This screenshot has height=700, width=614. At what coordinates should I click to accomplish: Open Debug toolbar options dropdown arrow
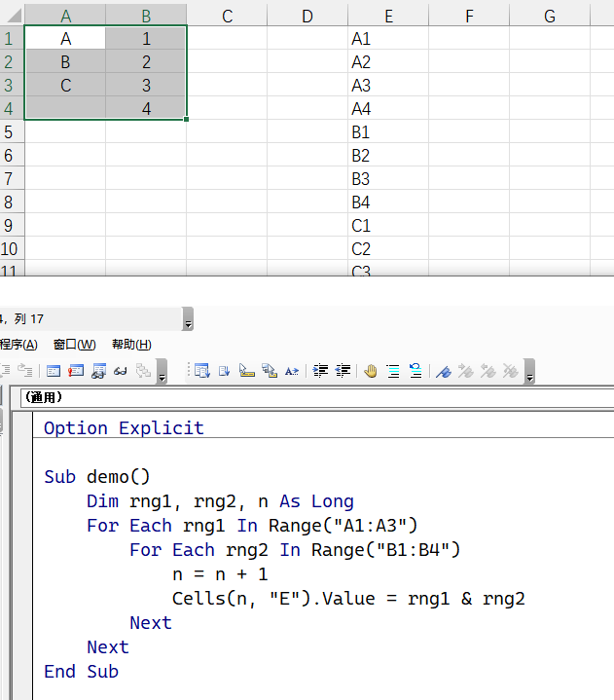pyautogui.click(x=163, y=372)
